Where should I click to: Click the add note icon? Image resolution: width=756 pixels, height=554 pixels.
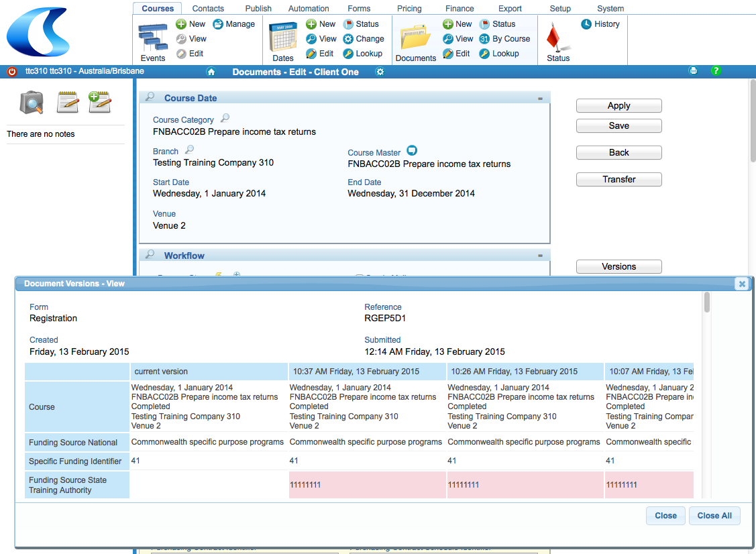click(x=100, y=102)
